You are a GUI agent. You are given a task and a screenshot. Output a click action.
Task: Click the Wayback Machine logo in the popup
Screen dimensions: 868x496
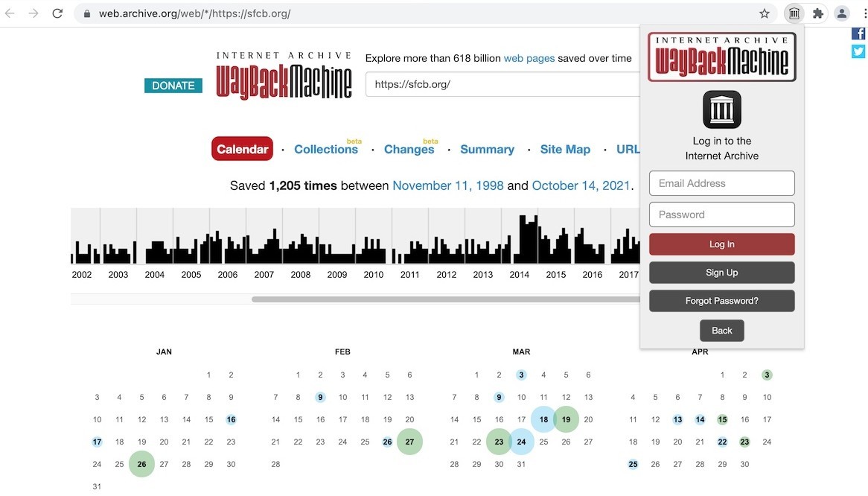[722, 57]
